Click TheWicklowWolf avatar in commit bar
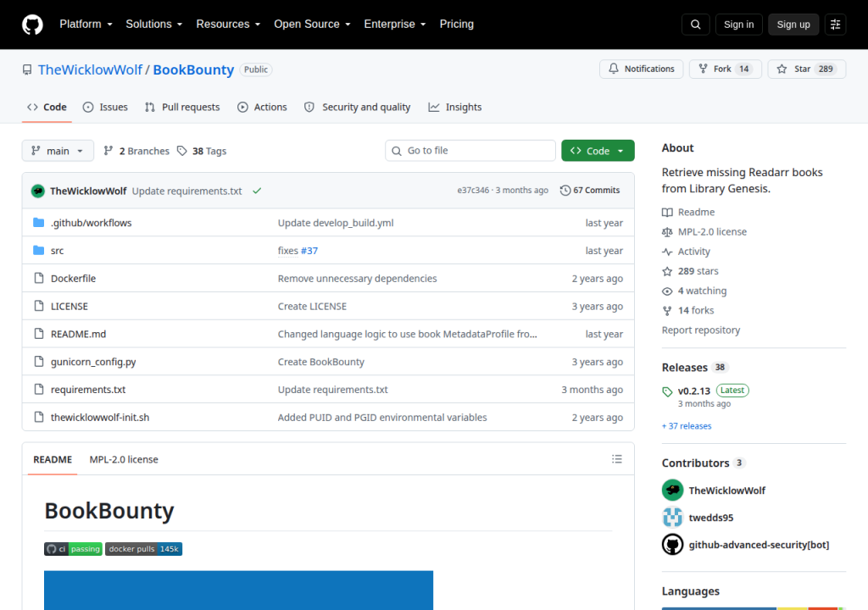 point(37,191)
